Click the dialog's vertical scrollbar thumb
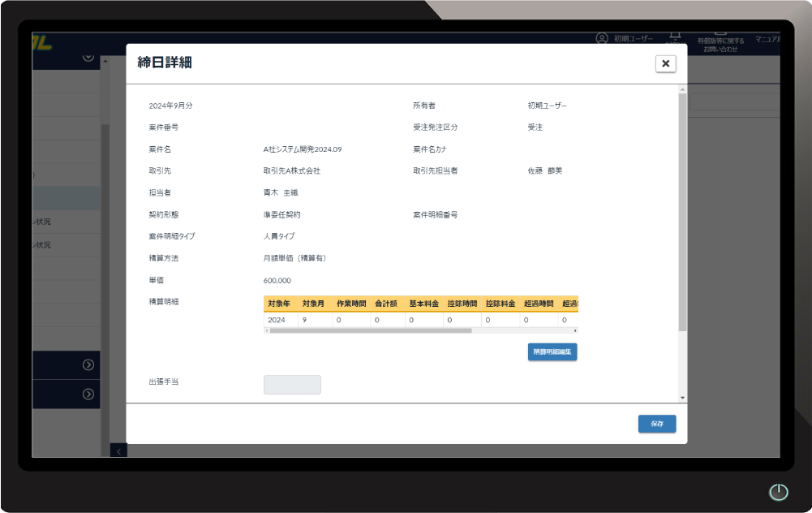This screenshot has height=513, width=812. pos(682,211)
